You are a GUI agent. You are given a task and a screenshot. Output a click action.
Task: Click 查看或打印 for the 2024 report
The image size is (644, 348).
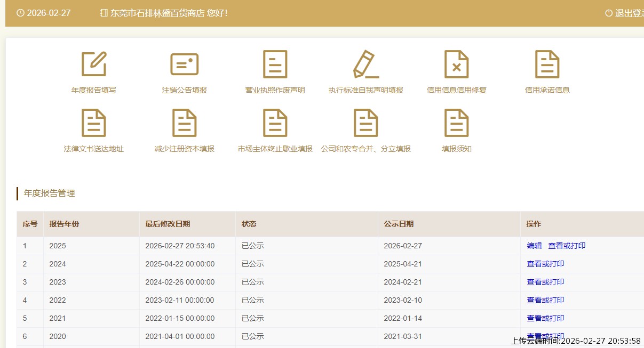click(x=545, y=264)
